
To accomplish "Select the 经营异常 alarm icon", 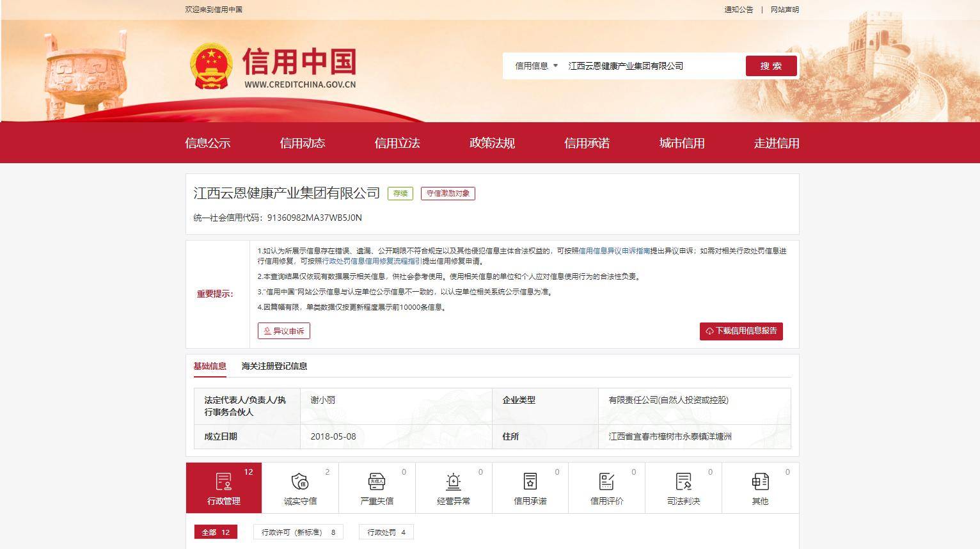I will click(x=454, y=481).
